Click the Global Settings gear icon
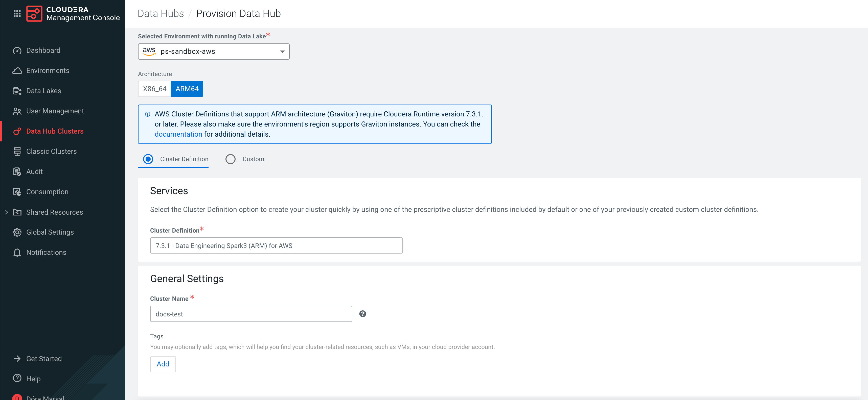This screenshot has width=868, height=400. pyautogui.click(x=17, y=232)
